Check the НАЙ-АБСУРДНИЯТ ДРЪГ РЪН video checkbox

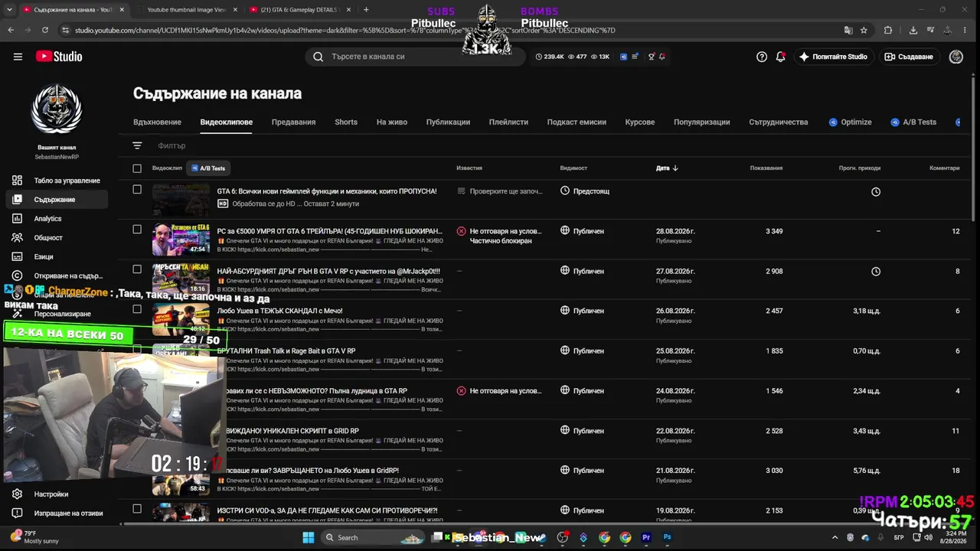(x=137, y=269)
